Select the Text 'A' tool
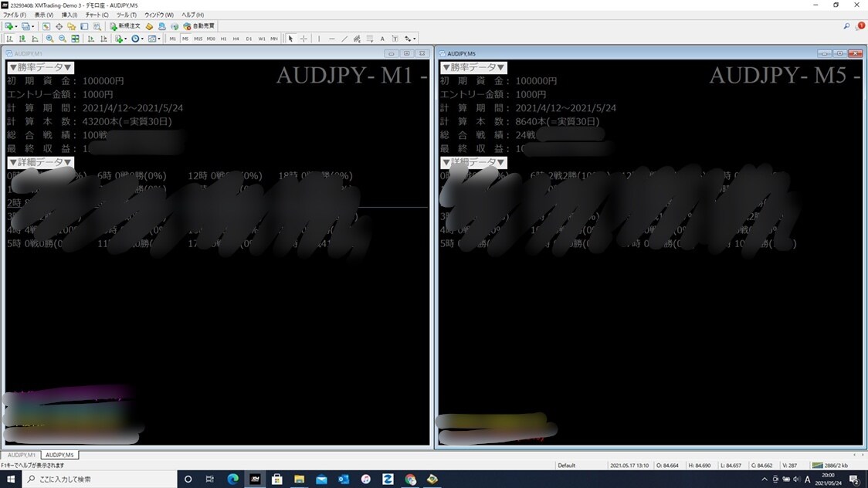This screenshot has width=868, height=488. pyautogui.click(x=382, y=39)
